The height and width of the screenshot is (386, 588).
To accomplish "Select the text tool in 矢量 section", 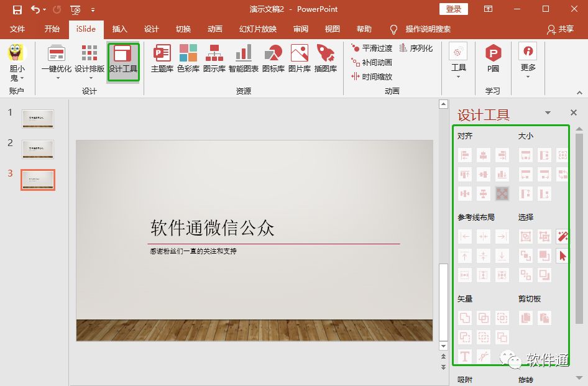I will coord(465,357).
